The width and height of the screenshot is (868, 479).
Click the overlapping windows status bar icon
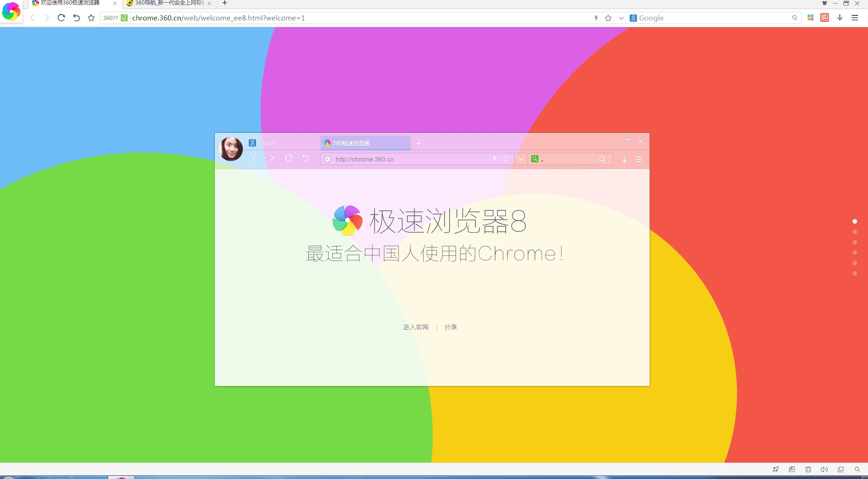(x=841, y=469)
